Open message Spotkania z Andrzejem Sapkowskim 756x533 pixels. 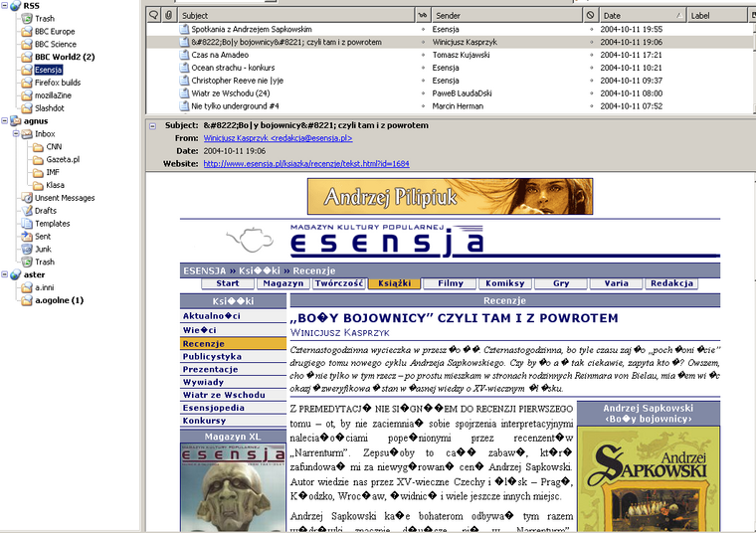pyautogui.click(x=252, y=30)
